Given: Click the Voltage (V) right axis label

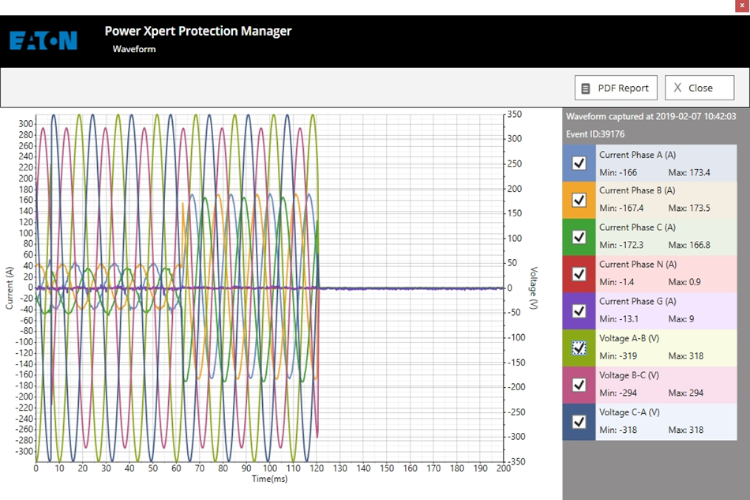Looking at the screenshot, I should point(534,288).
